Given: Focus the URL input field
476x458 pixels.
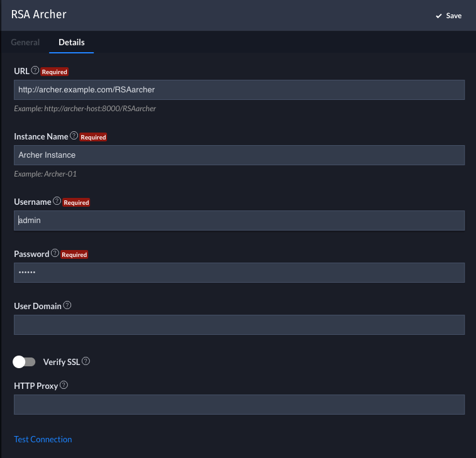Looking at the screenshot, I should [239, 90].
